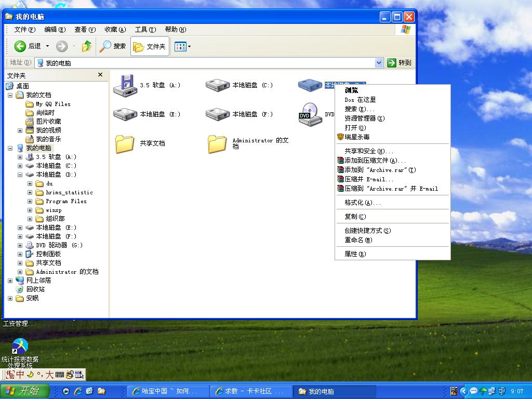Choose 共享和安全(H)... menu entry
Screen dimensions: 532x399
click(x=393, y=151)
